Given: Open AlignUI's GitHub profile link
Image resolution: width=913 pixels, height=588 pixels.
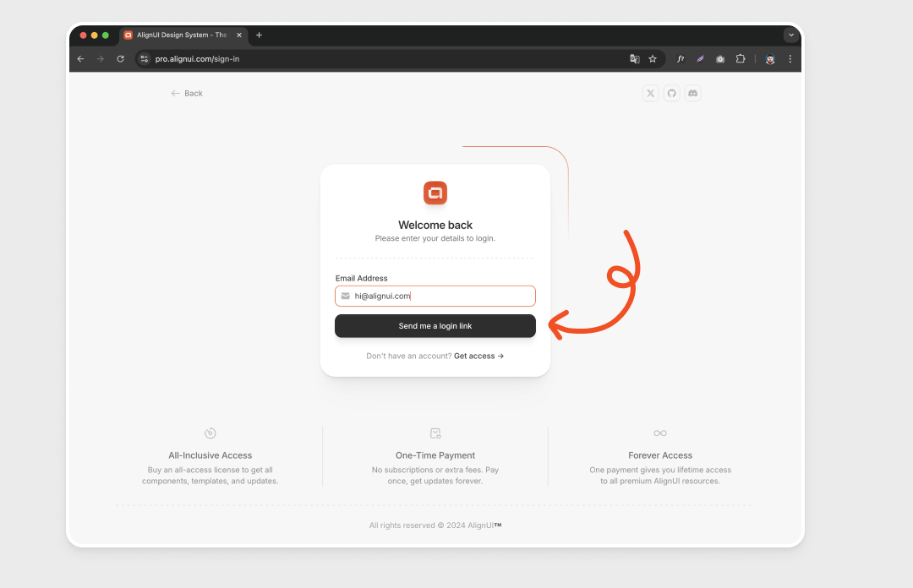Looking at the screenshot, I should [671, 93].
